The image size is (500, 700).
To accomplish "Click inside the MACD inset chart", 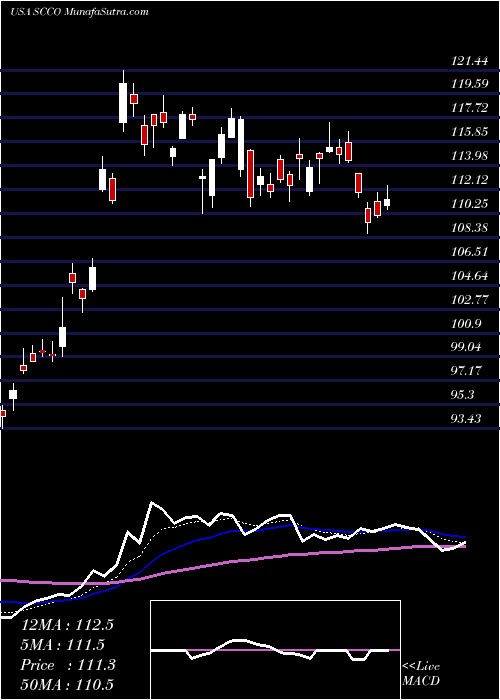I will click(x=275, y=650).
